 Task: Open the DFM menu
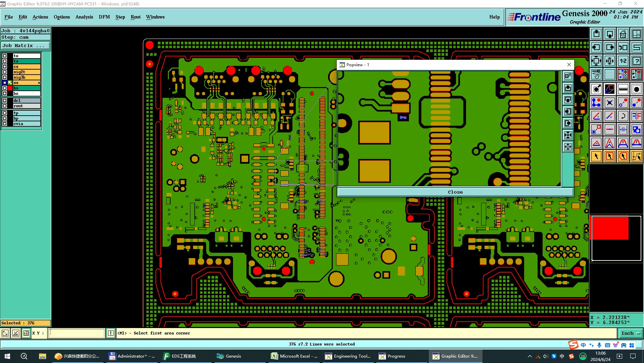(x=104, y=17)
